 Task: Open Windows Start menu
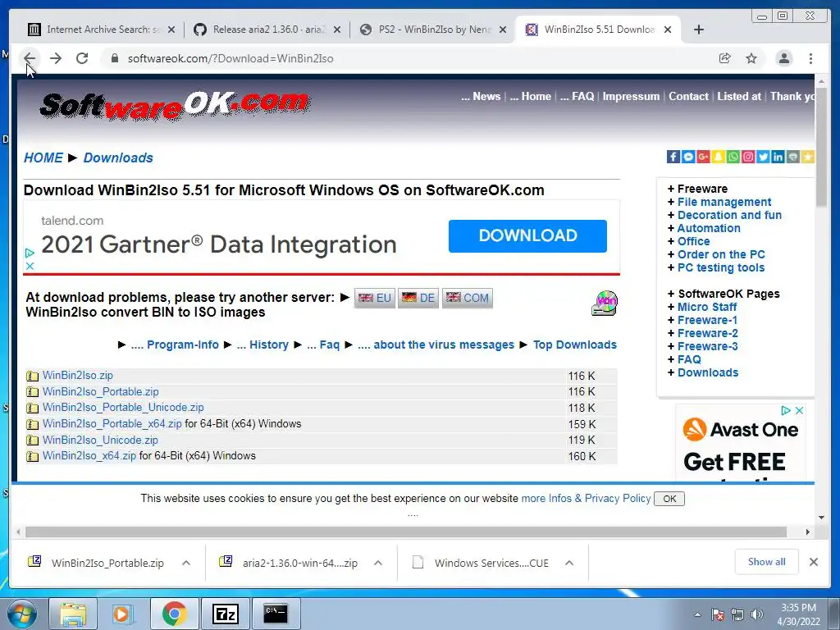click(21, 614)
